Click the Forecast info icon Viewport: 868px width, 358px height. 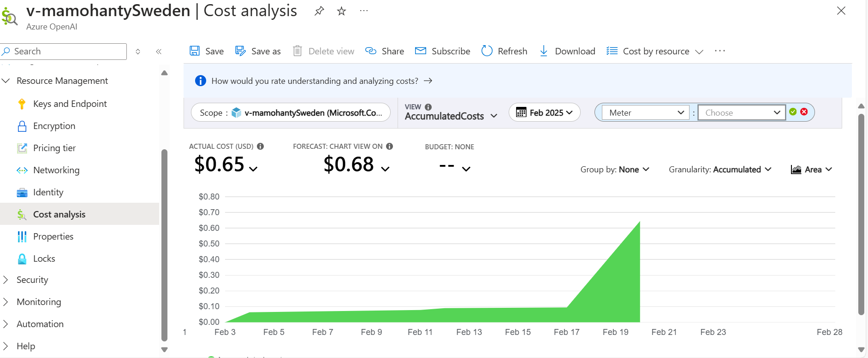(x=389, y=146)
